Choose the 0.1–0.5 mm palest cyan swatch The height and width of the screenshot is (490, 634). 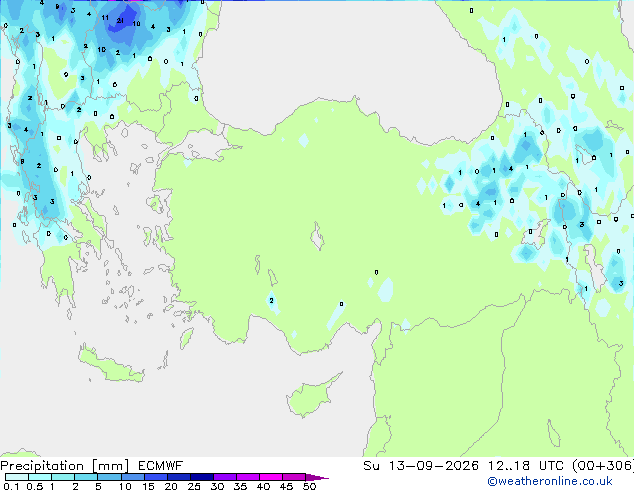pyautogui.click(x=17, y=477)
